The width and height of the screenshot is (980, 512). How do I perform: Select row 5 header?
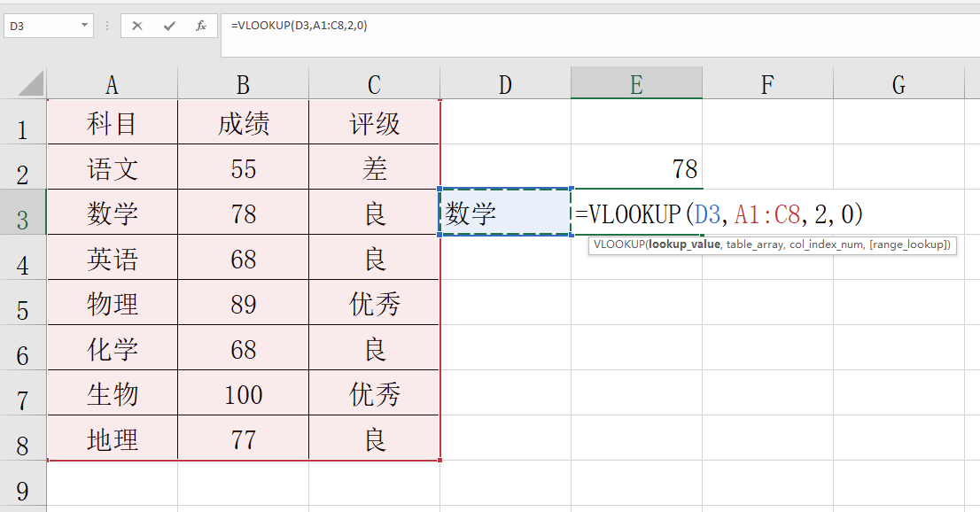pos(23,302)
